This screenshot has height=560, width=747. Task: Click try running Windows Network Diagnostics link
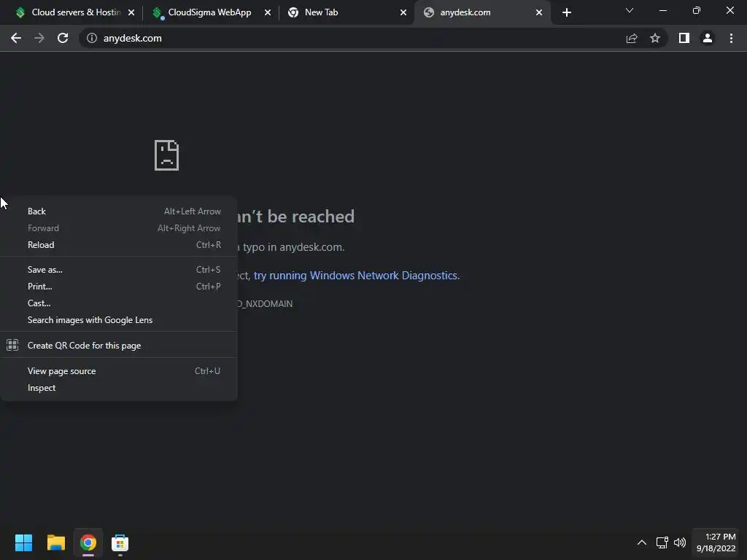(x=356, y=275)
